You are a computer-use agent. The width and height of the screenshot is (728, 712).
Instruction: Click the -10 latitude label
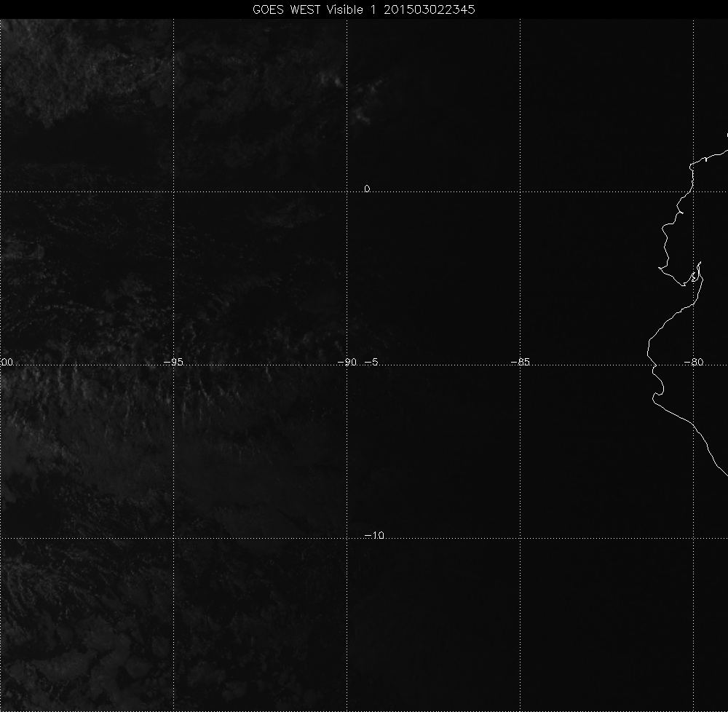pos(373,536)
